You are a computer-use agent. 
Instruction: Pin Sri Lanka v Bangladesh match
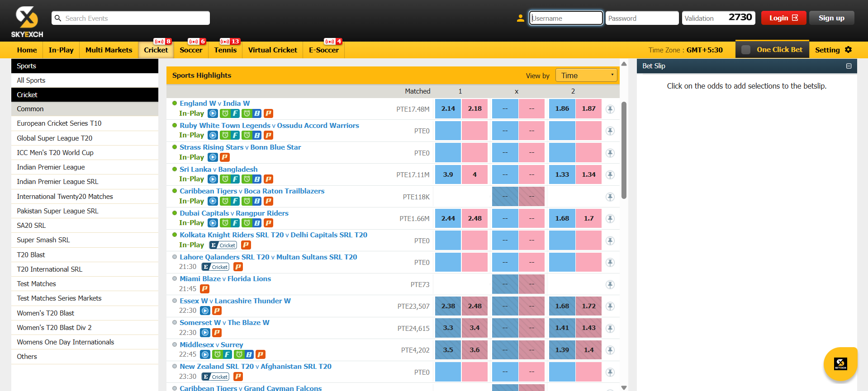pyautogui.click(x=610, y=175)
